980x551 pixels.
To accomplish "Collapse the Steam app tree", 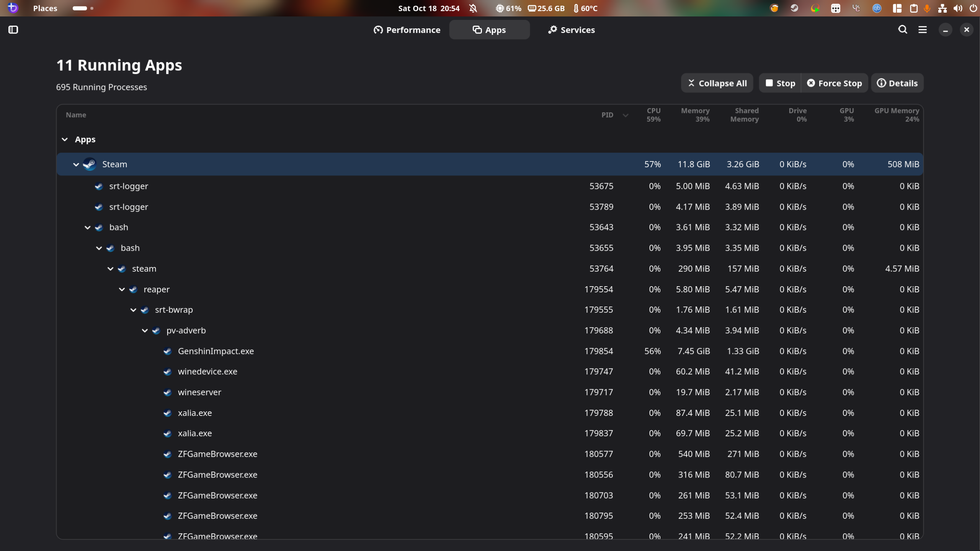I will coord(76,164).
